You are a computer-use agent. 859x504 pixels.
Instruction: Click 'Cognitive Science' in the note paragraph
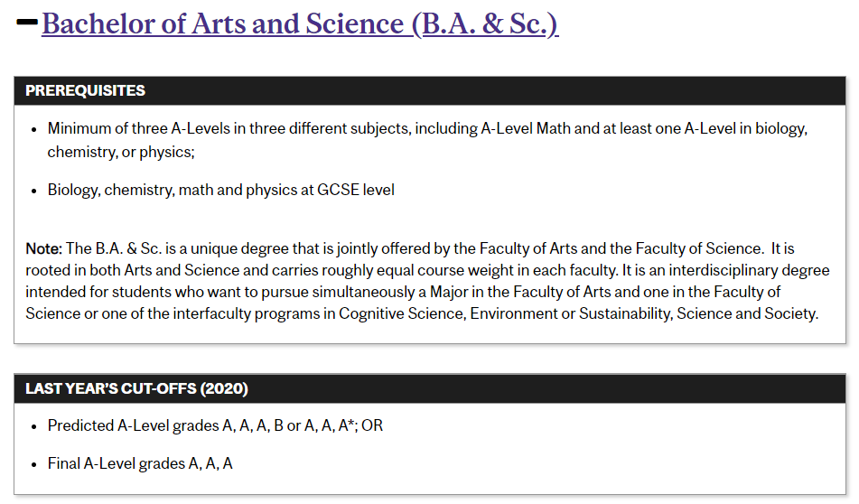(401, 313)
